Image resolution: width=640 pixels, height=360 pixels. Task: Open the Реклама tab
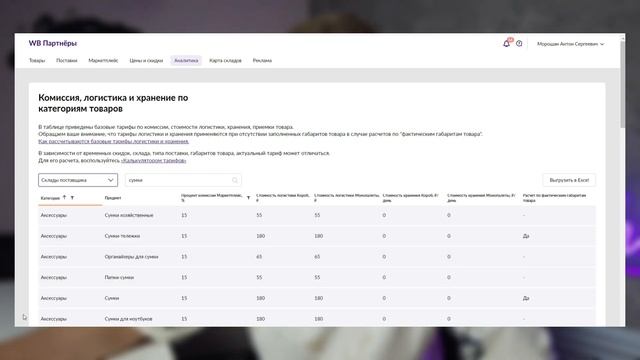[262, 60]
